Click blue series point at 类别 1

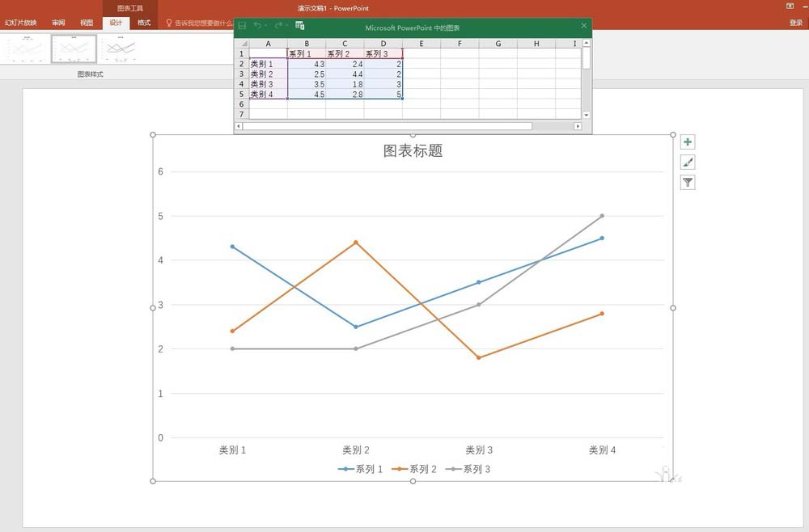232,247
